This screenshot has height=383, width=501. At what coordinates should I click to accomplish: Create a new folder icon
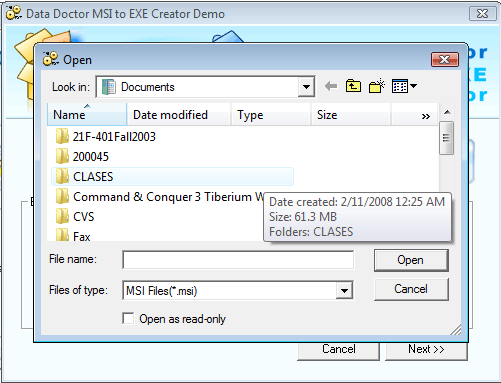pyautogui.click(x=377, y=86)
